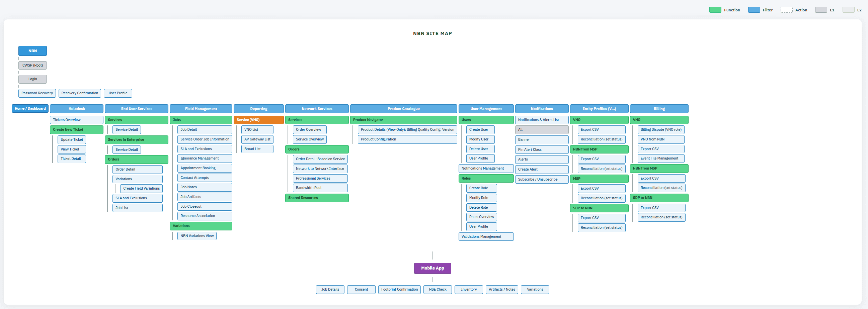Screen dimensions: 868x309
Task: Click Subscribe / Unsubscribe node
Action: point(542,179)
